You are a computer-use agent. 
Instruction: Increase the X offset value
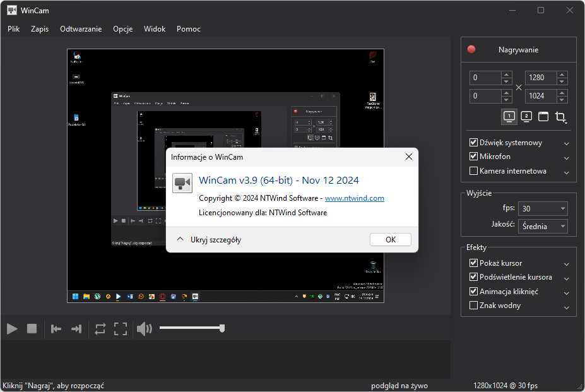[x=506, y=74]
